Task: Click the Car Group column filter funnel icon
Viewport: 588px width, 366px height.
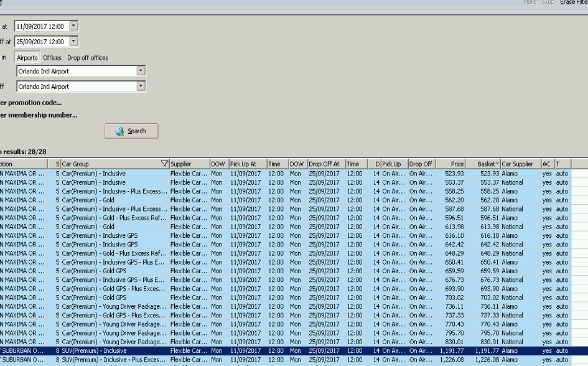Action: [164, 164]
